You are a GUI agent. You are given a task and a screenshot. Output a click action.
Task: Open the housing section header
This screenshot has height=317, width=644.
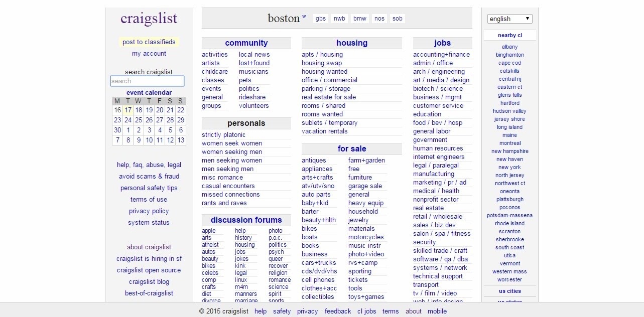(352, 43)
